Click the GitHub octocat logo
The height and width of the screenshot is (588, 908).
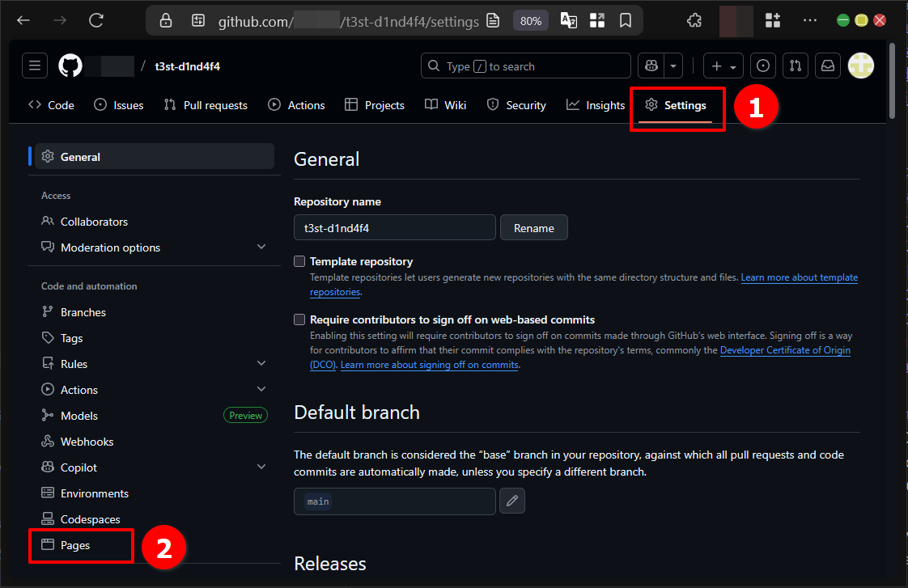(x=70, y=66)
